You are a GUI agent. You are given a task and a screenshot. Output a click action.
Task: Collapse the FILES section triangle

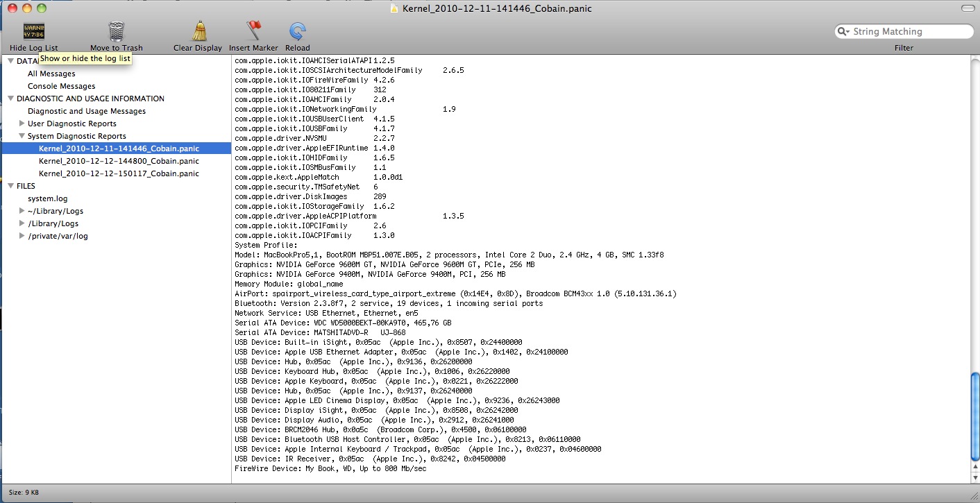(10, 186)
